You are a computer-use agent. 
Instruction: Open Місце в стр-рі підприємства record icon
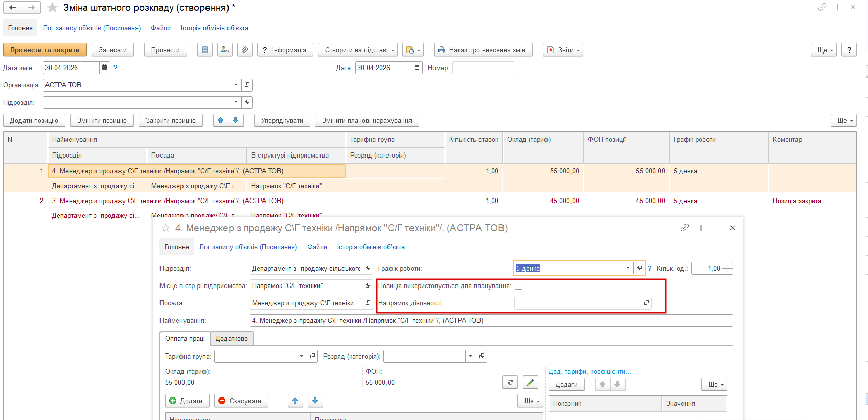point(368,285)
